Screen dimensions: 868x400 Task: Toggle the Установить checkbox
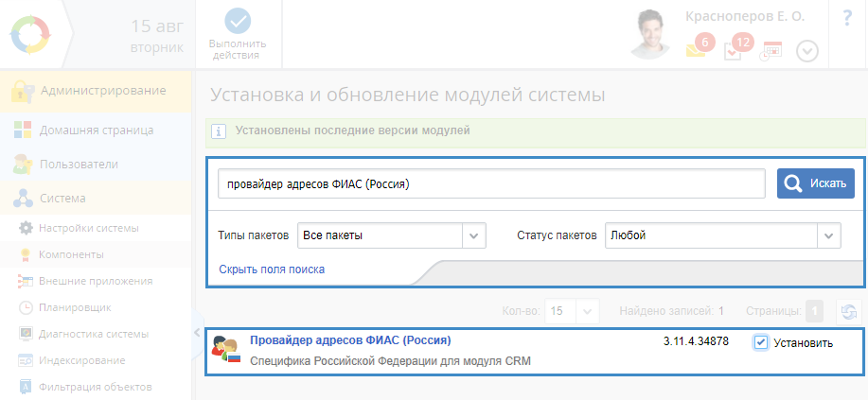[x=761, y=342]
